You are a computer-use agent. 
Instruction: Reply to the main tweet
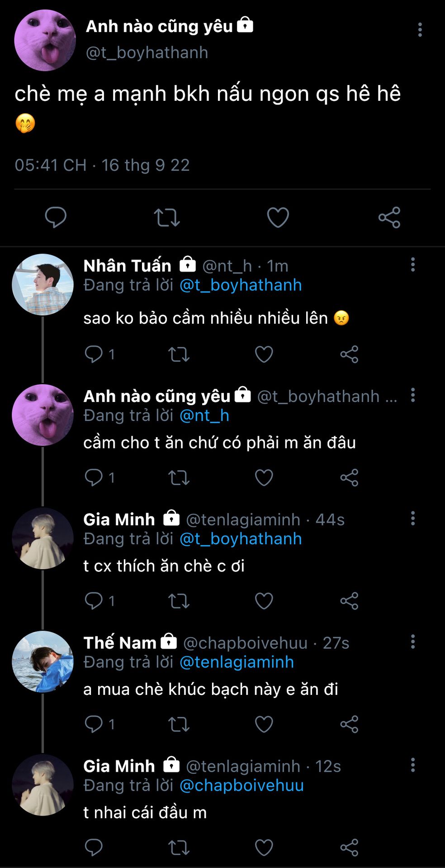(x=56, y=217)
